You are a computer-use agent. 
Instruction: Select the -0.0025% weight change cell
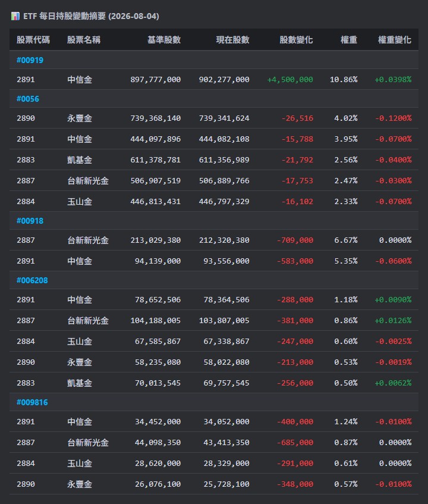click(x=394, y=342)
